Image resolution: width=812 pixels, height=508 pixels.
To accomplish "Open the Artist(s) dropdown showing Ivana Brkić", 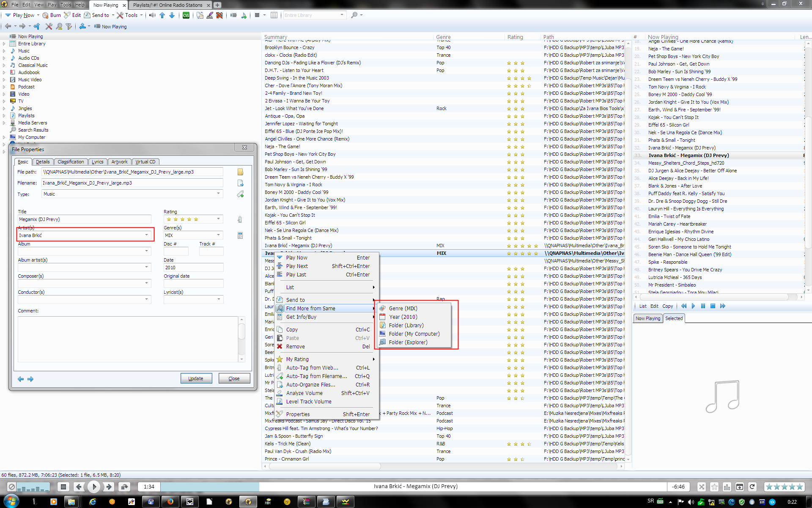I will 147,235.
